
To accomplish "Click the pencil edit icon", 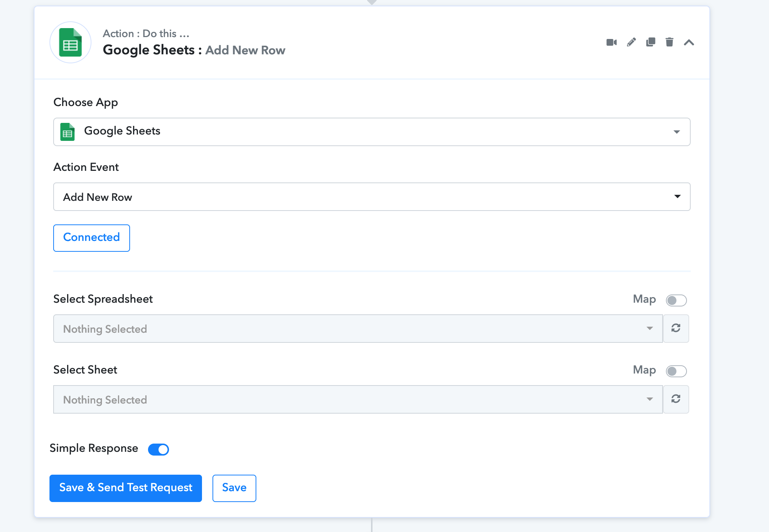I will pyautogui.click(x=631, y=42).
